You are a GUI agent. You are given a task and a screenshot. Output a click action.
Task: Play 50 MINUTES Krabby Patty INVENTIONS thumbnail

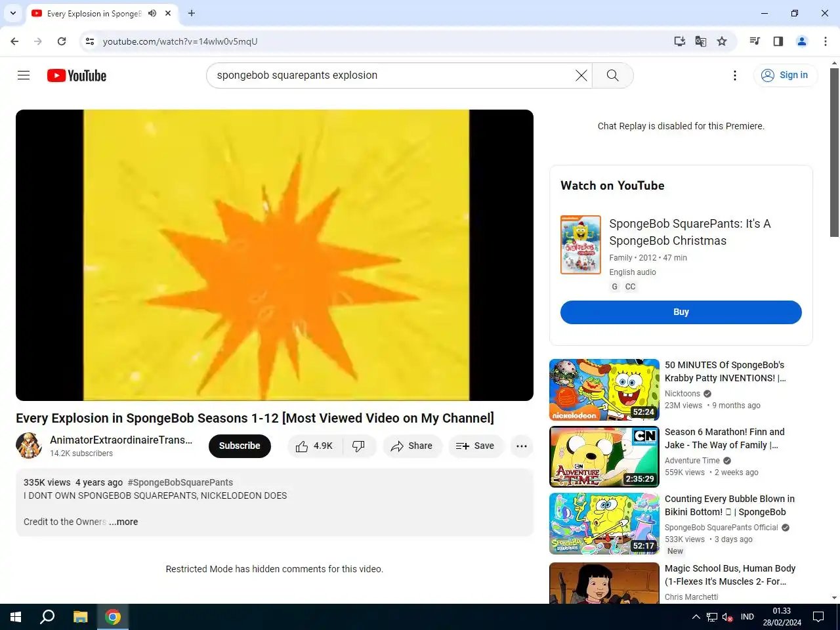(x=604, y=390)
